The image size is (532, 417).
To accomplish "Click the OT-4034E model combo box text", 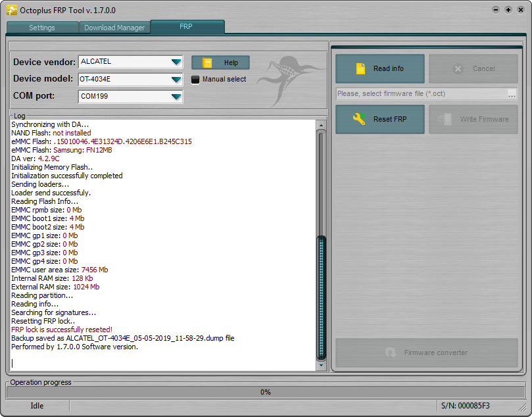I will pyautogui.click(x=95, y=79).
